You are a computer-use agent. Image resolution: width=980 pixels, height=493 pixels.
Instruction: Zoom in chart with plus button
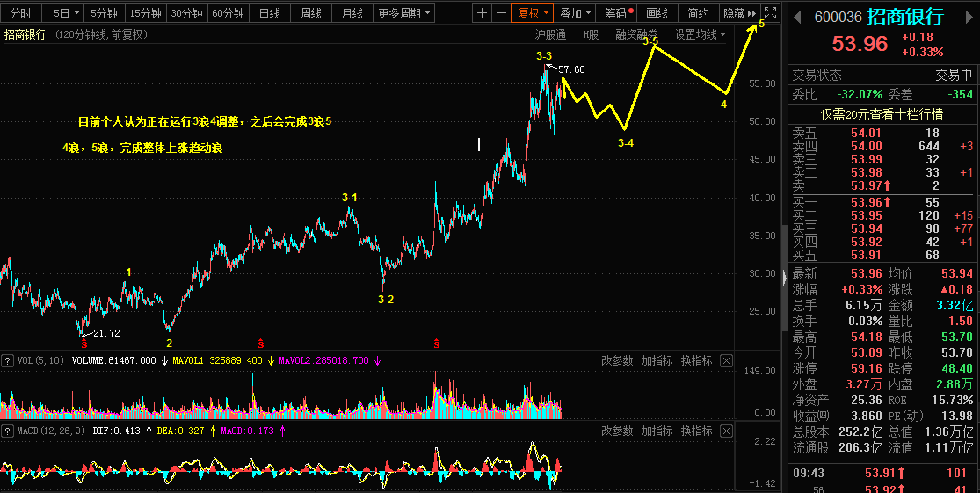click(482, 12)
